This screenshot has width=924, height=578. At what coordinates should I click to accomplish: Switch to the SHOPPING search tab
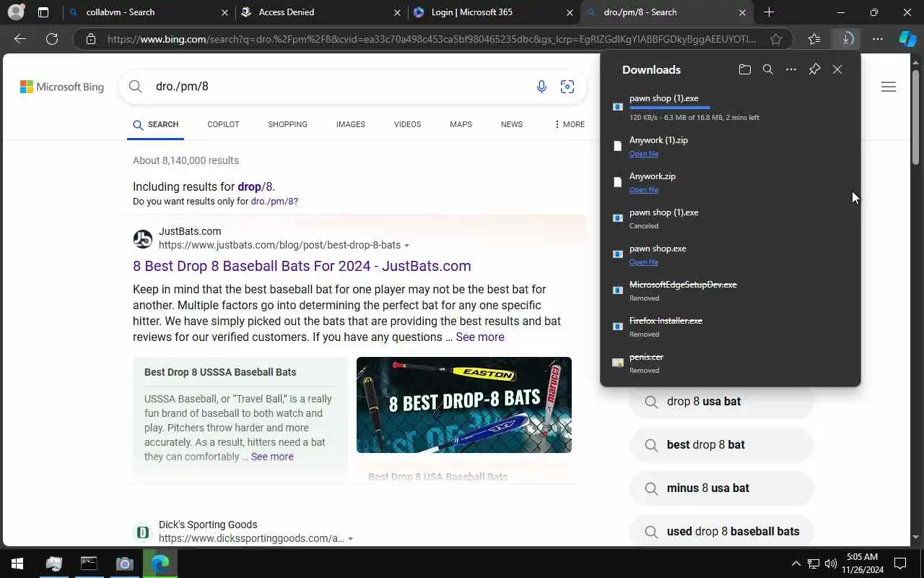click(x=287, y=124)
